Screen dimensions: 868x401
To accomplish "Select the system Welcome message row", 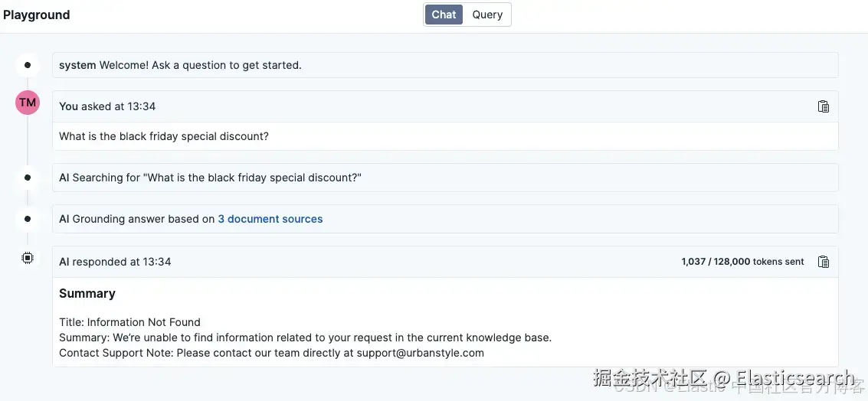I will [444, 65].
